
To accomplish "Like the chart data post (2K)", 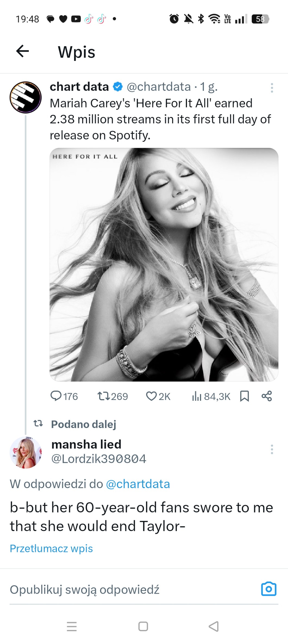I will [x=151, y=396].
